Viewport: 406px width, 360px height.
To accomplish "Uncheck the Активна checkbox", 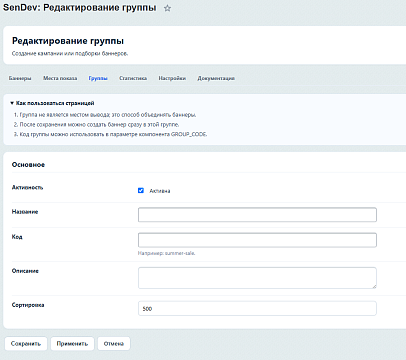I will point(141,190).
